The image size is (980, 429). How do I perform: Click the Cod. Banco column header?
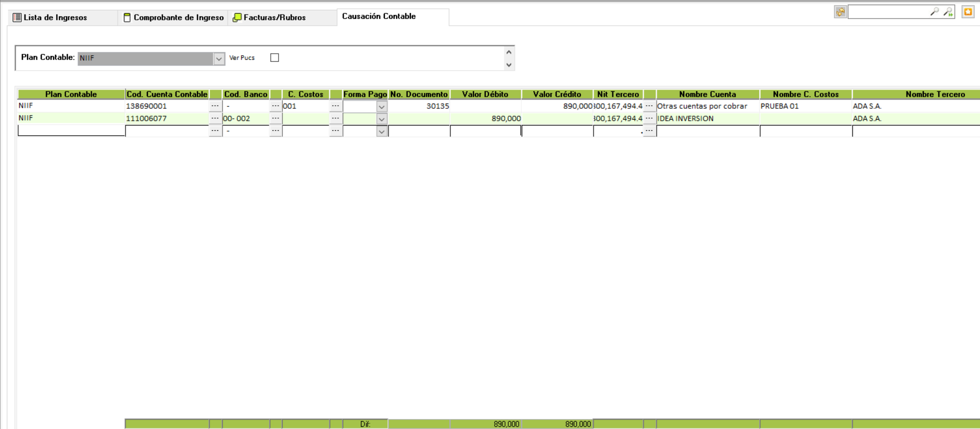coord(246,94)
